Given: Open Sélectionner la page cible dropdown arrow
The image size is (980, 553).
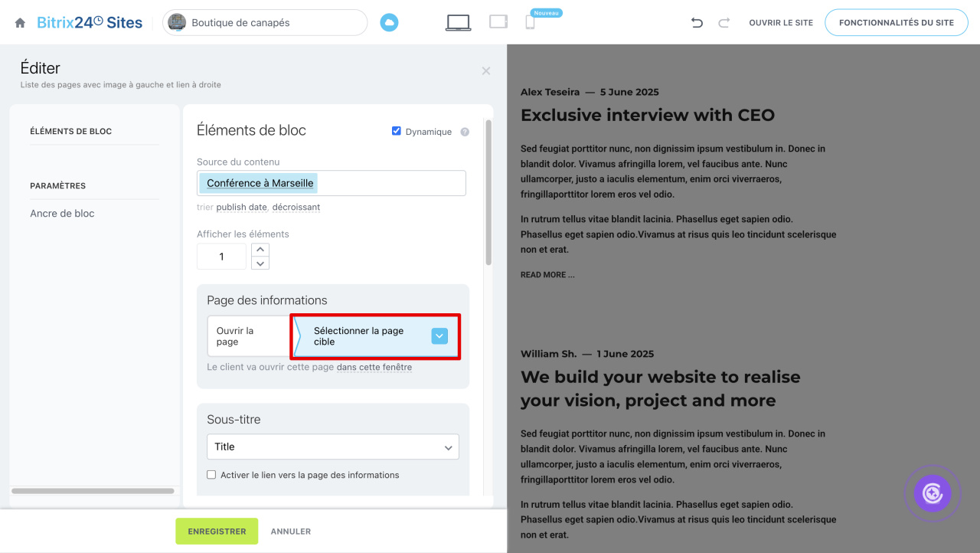Looking at the screenshot, I should (x=439, y=336).
